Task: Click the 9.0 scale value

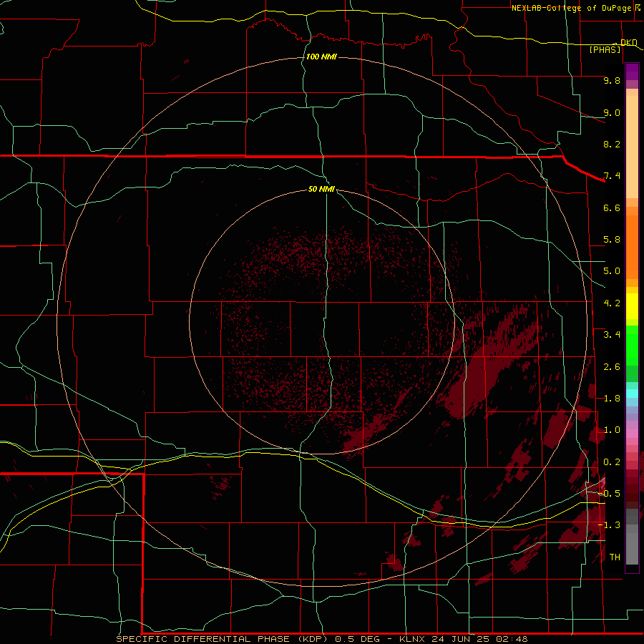Action: (x=612, y=112)
